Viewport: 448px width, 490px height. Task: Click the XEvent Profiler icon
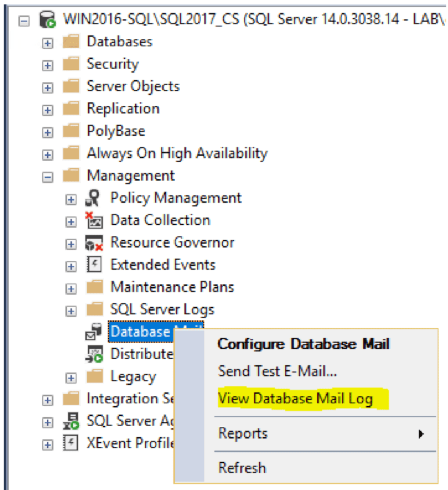tap(71, 443)
